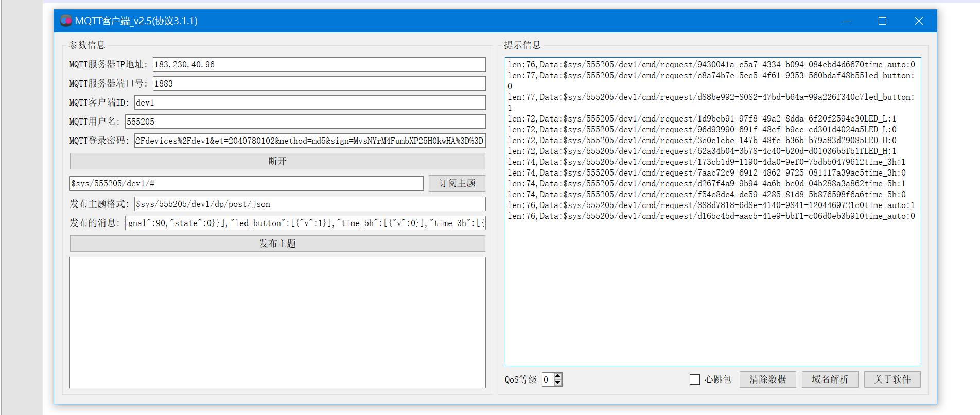Viewport: 980px width, 415px height.
Task: Decrease QoS level with down arrow
Action: click(x=558, y=383)
